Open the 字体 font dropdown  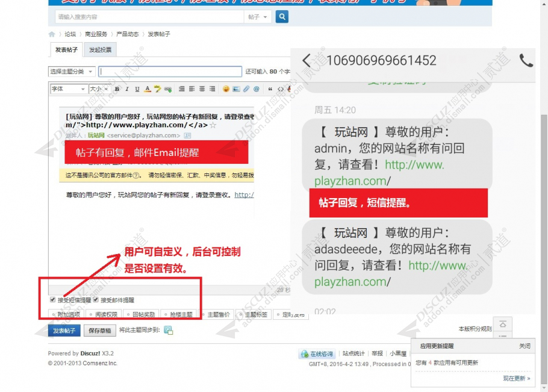69,89
